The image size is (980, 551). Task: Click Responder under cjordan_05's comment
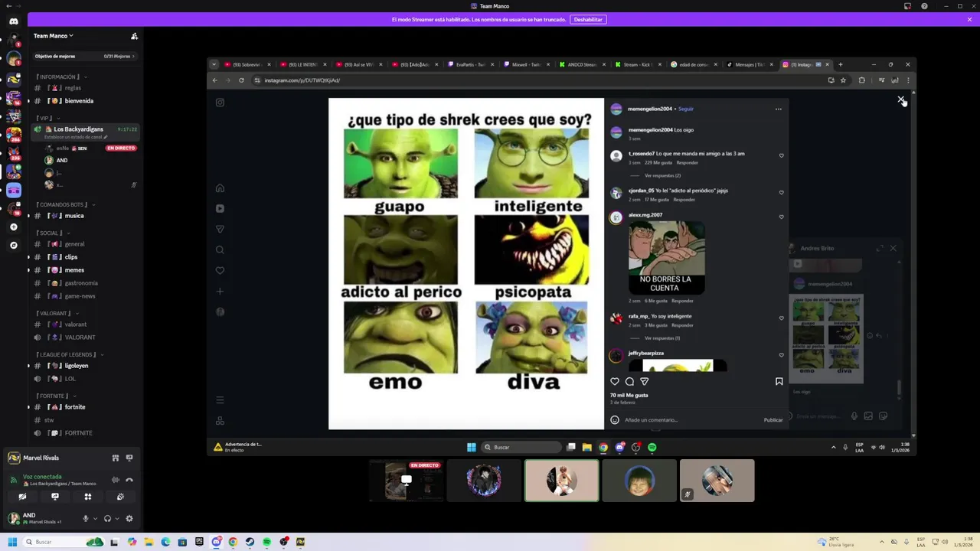684,200
